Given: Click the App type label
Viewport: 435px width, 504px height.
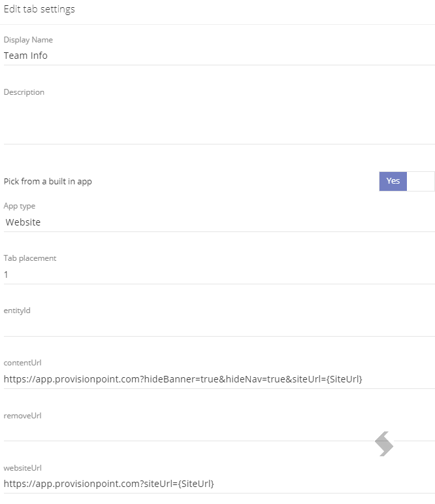Looking at the screenshot, I should 20,206.
